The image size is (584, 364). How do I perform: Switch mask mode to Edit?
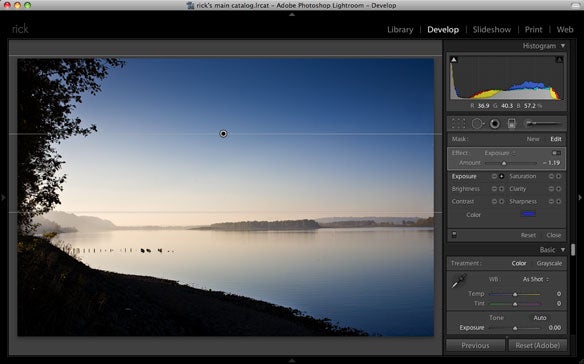556,139
